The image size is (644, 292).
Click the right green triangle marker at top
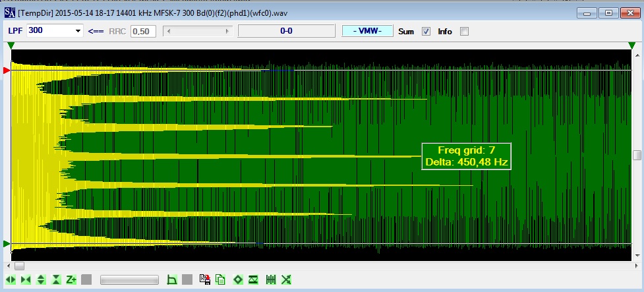631,45
